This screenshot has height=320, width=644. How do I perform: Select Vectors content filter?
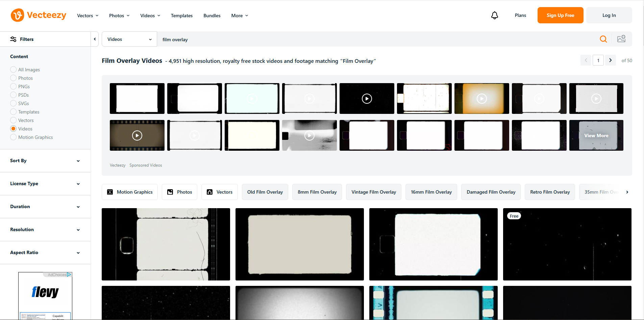tap(14, 120)
